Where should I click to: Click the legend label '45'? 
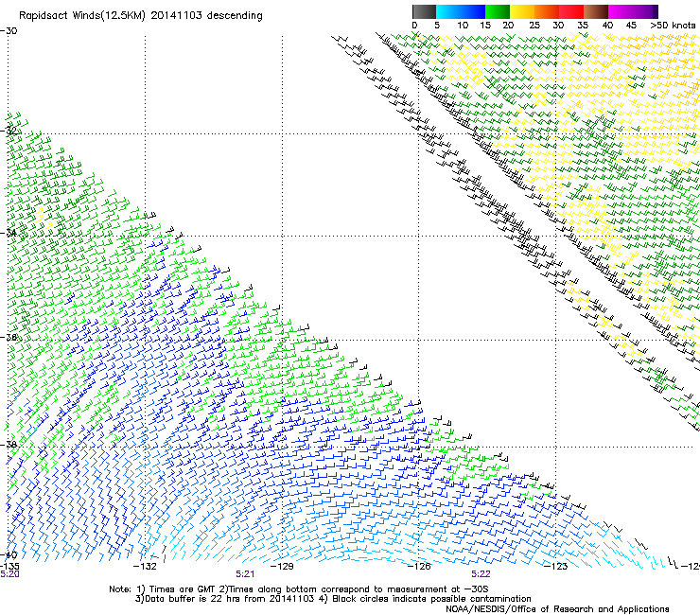click(631, 26)
